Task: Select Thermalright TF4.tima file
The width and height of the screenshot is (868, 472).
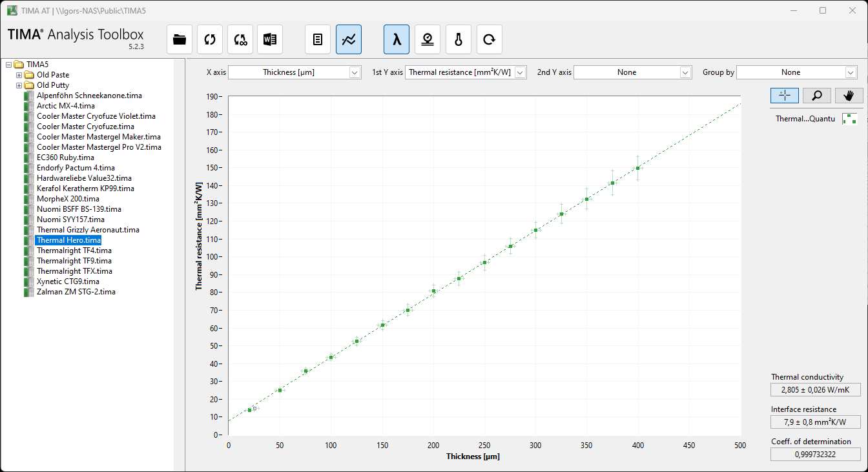Action: point(74,251)
